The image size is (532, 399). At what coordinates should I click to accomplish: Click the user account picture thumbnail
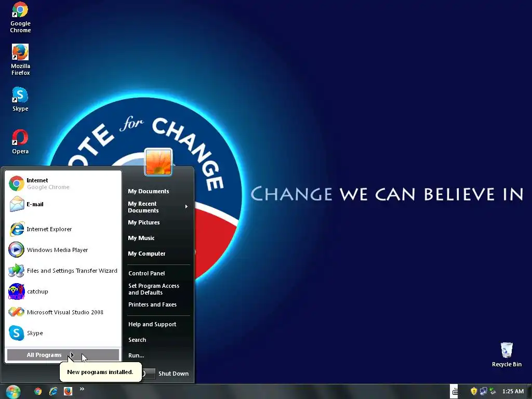(158, 162)
